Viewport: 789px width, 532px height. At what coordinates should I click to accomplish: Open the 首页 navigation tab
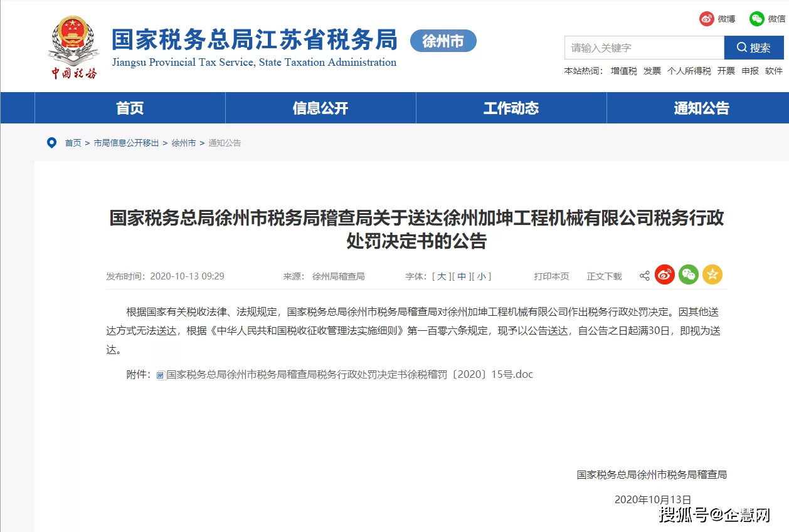tap(130, 108)
